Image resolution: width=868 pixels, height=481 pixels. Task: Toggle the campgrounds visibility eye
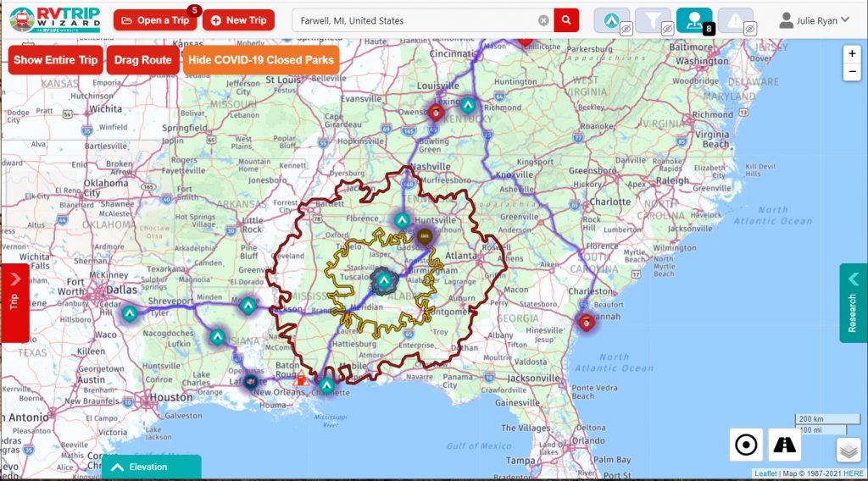(626, 28)
